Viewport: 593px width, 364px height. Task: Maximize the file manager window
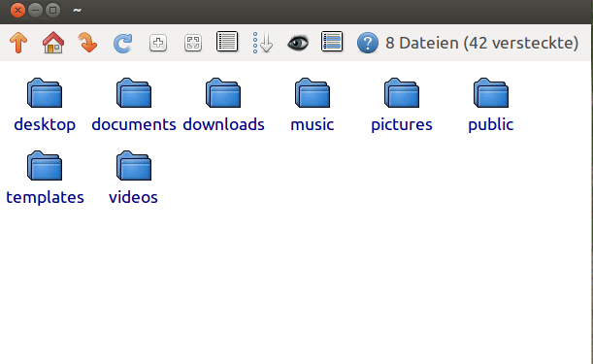click(53, 11)
